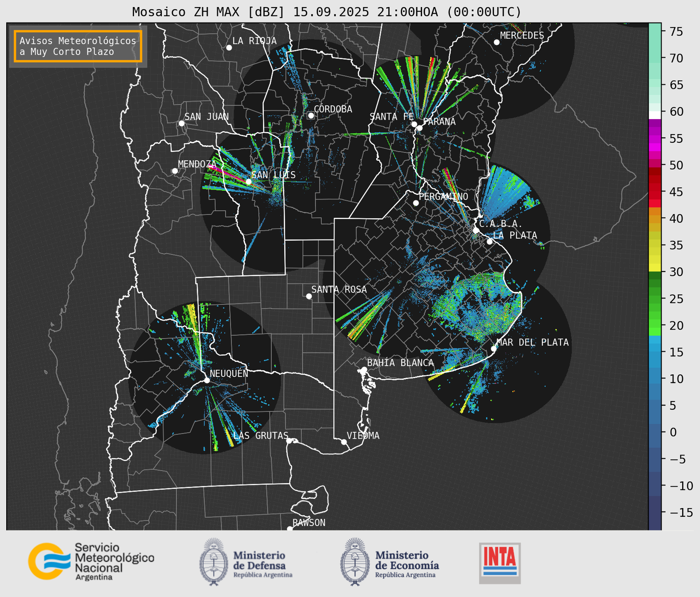Click the Viedma city label
This screenshot has width=700, height=597.
(363, 436)
